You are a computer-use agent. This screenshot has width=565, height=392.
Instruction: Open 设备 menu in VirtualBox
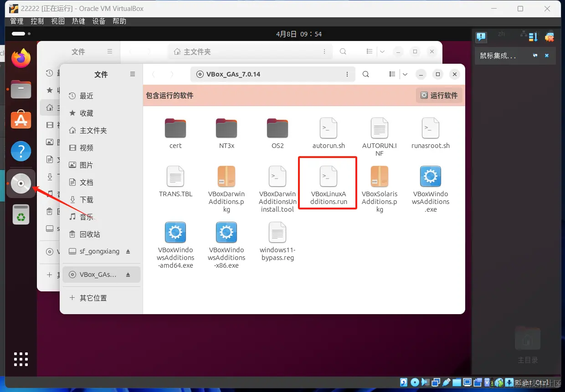(99, 21)
